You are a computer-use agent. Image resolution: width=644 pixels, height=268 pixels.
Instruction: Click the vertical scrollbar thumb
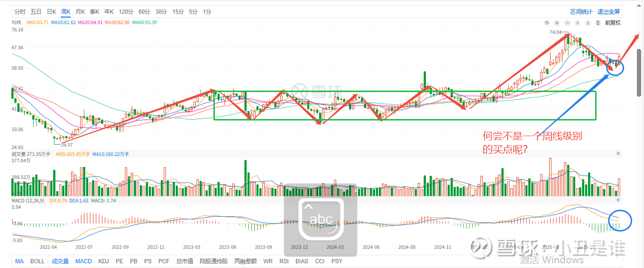[640, 72]
